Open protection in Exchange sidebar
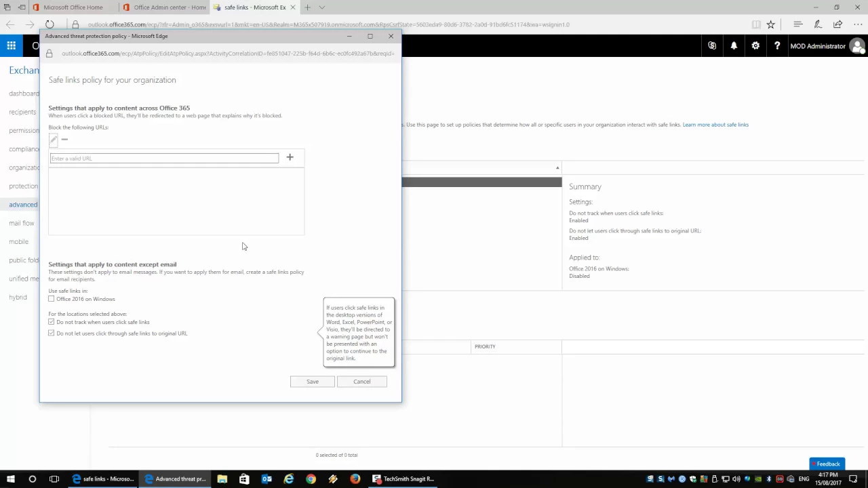Screen dimensions: 868x488 24,186
